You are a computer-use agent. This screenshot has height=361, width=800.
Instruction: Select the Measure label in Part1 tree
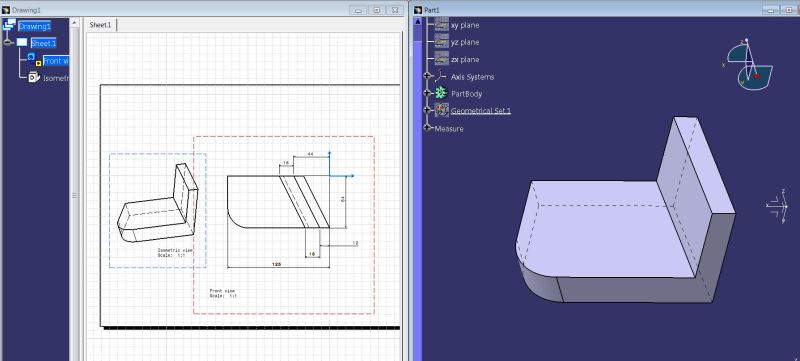pos(449,128)
